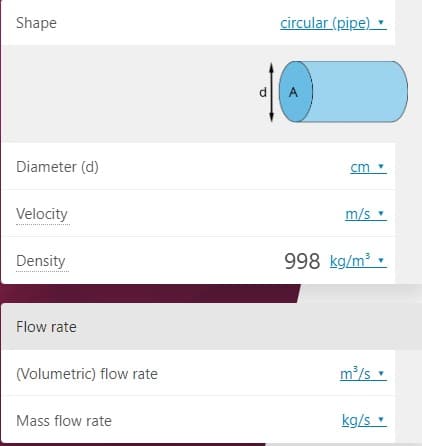422x446 pixels.
Task: Select the 998 density value
Action: (x=302, y=261)
